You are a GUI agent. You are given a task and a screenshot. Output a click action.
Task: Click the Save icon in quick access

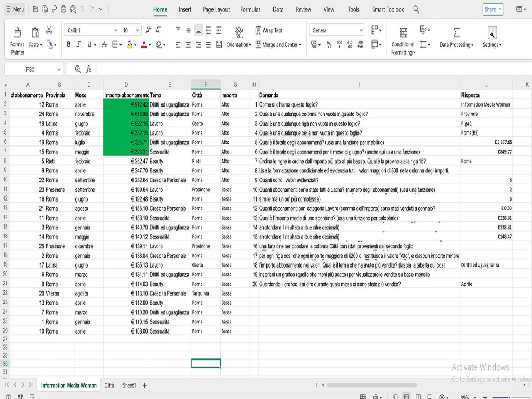pyautogui.click(x=45, y=9)
